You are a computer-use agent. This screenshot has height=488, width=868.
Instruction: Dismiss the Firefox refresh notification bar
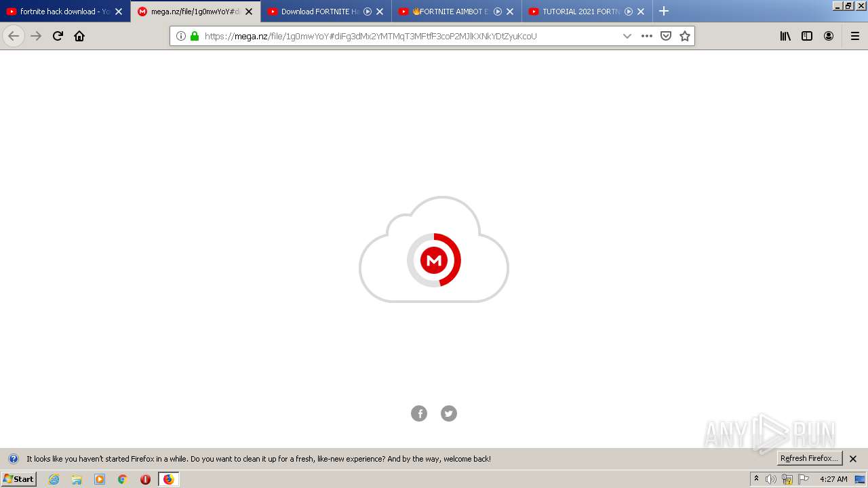(853, 459)
